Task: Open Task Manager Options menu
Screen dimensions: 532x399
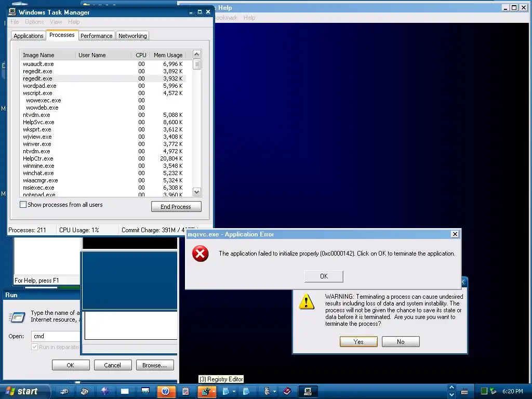Action: point(34,22)
